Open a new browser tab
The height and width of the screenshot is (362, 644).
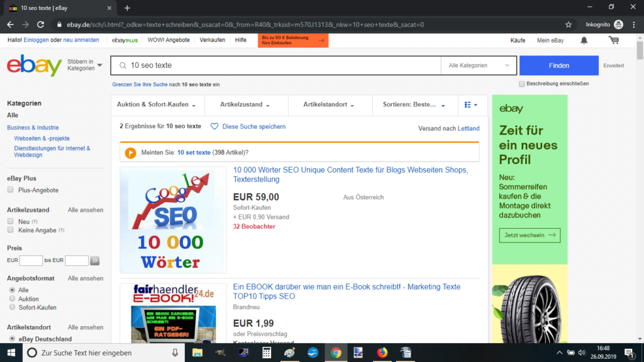pyautogui.click(x=127, y=8)
